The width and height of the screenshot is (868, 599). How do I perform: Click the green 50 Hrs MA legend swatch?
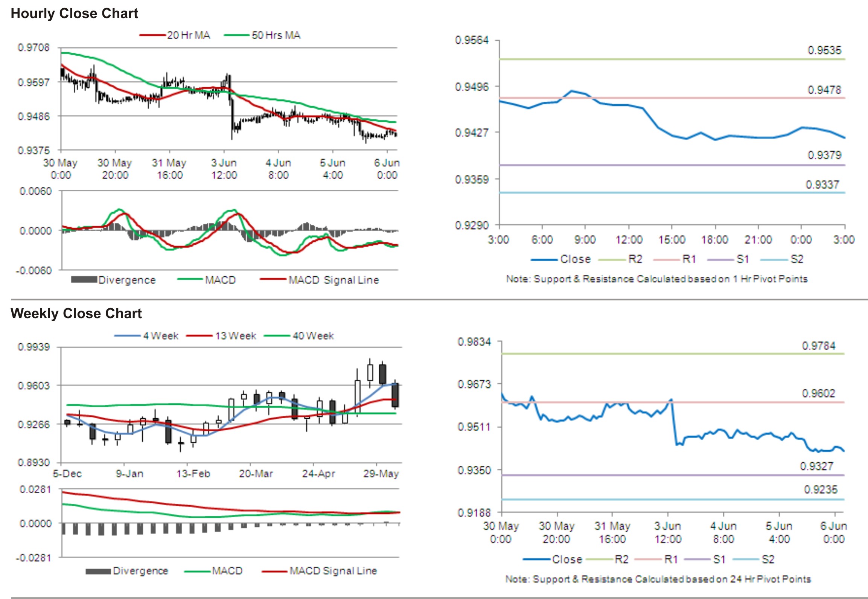[237, 35]
